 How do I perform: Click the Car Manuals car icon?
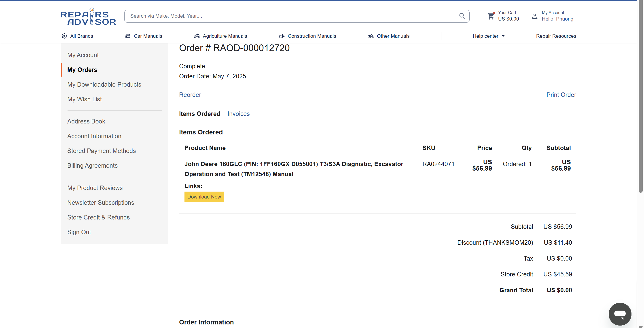[x=128, y=36]
